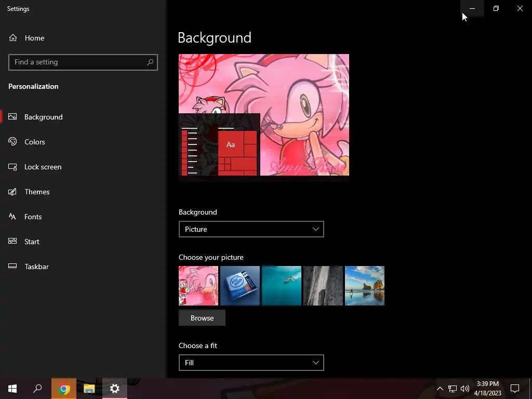
Task: Show hidden system tray icons
Action: [440, 389]
